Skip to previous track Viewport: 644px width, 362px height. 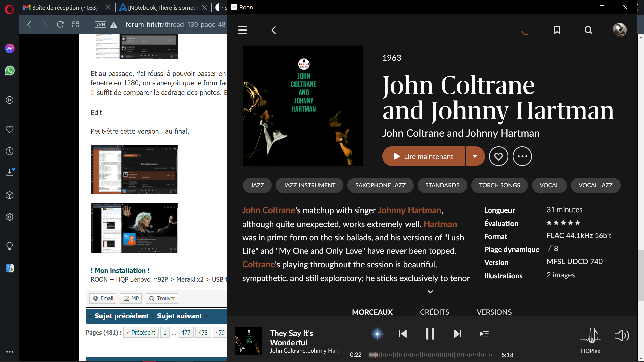point(403,334)
